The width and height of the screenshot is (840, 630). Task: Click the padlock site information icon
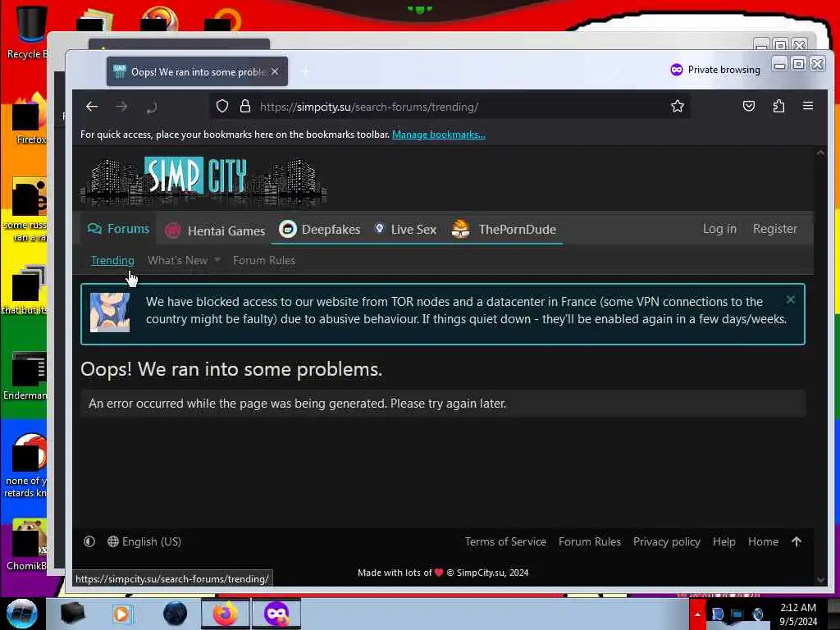(x=245, y=106)
